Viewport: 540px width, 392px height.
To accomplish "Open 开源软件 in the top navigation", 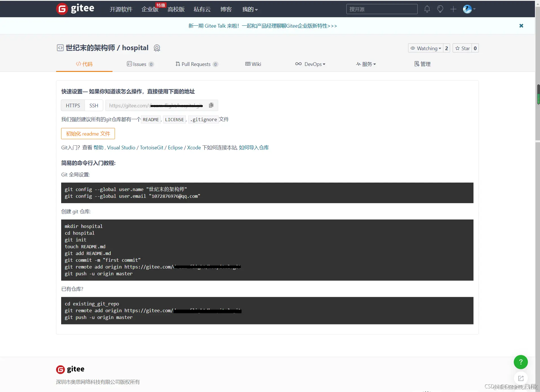I will coord(121,9).
